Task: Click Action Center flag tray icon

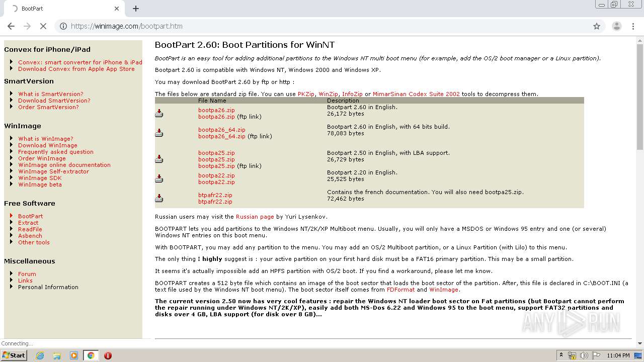Action: coord(596,355)
